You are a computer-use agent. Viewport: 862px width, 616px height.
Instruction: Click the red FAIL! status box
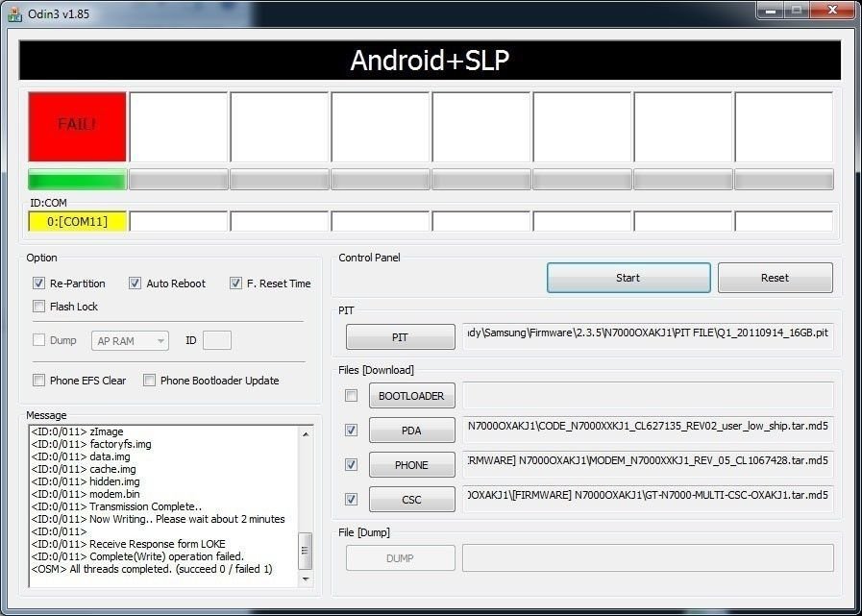pos(78,127)
